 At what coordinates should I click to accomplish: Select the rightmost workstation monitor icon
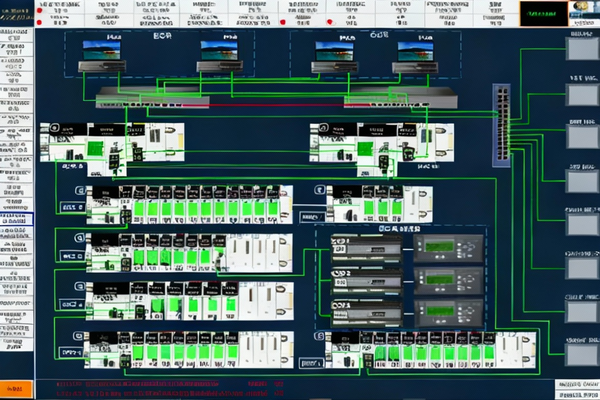click(415, 52)
